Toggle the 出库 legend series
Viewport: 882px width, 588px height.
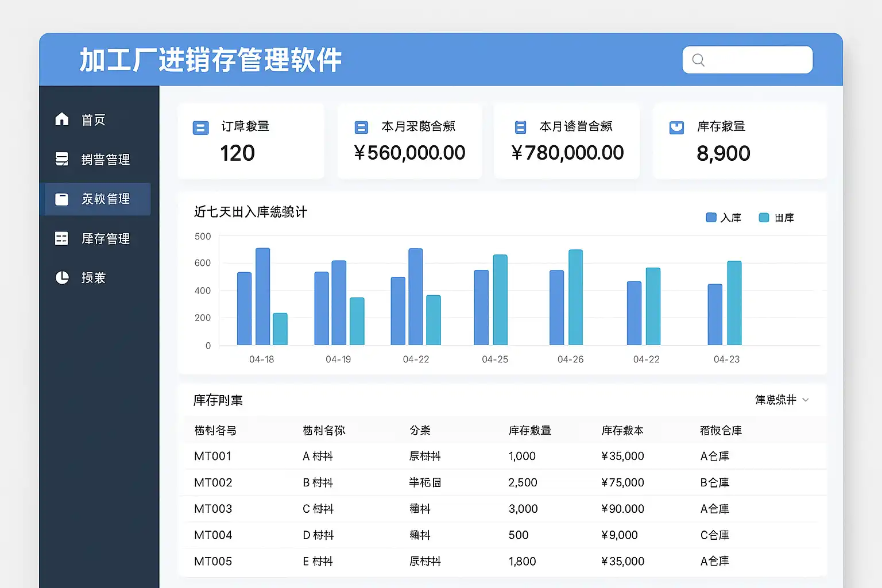(x=776, y=218)
